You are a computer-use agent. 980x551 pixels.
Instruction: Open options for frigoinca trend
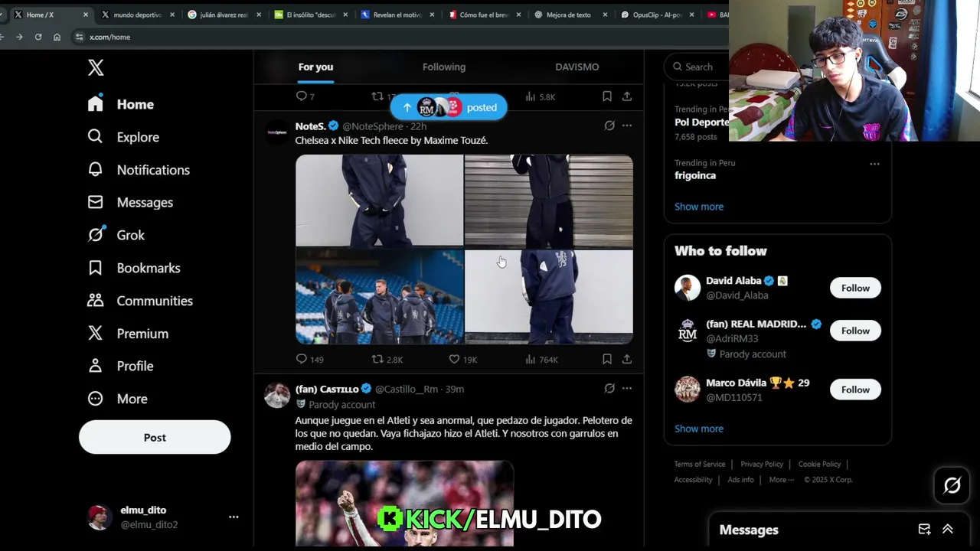tap(874, 164)
